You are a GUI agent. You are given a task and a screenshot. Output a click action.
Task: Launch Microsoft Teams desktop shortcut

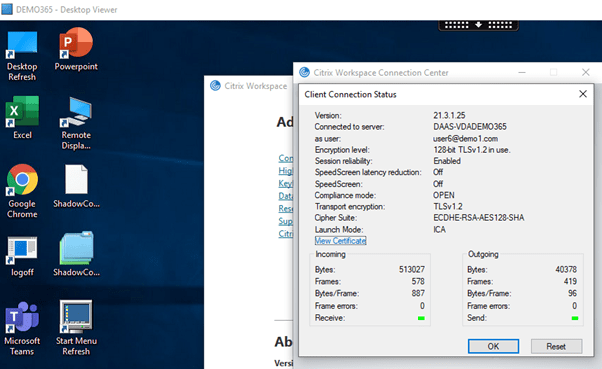(22, 317)
